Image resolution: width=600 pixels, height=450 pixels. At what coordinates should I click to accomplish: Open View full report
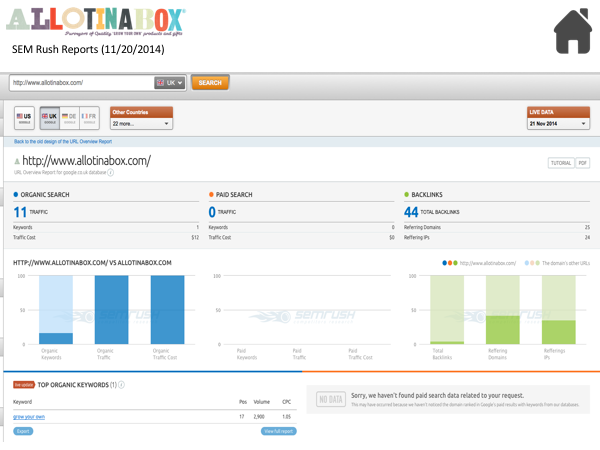pos(279,431)
